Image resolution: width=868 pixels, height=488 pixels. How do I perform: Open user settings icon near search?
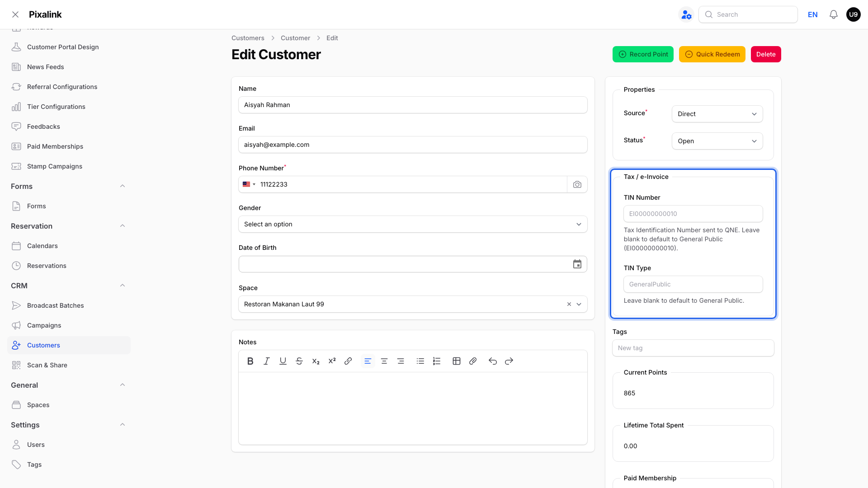click(686, 14)
